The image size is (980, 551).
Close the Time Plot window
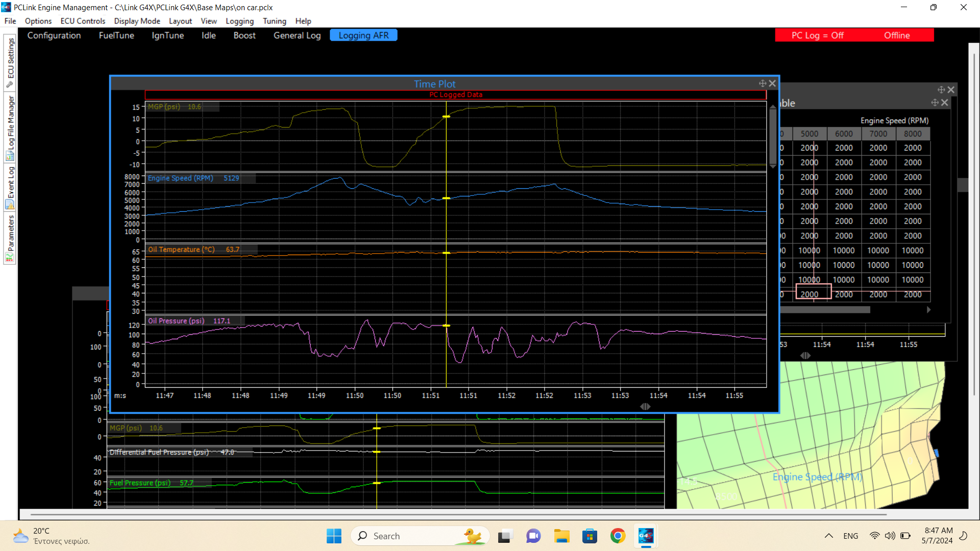pos(772,84)
